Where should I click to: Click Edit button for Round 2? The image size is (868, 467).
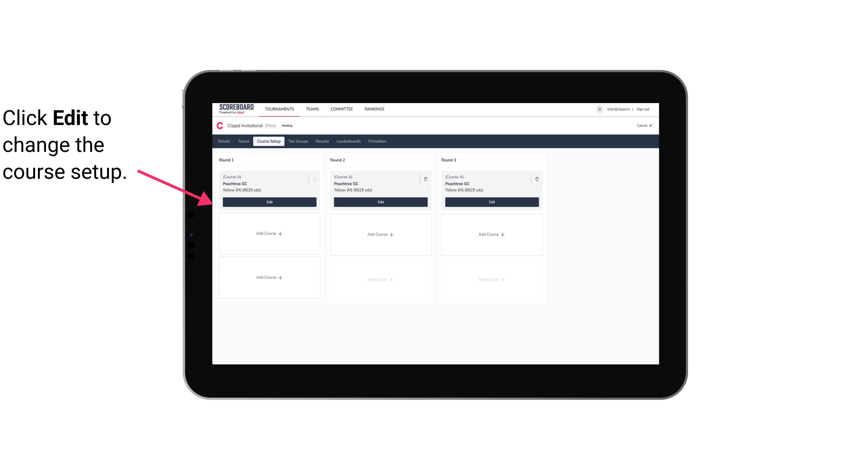pyautogui.click(x=380, y=201)
